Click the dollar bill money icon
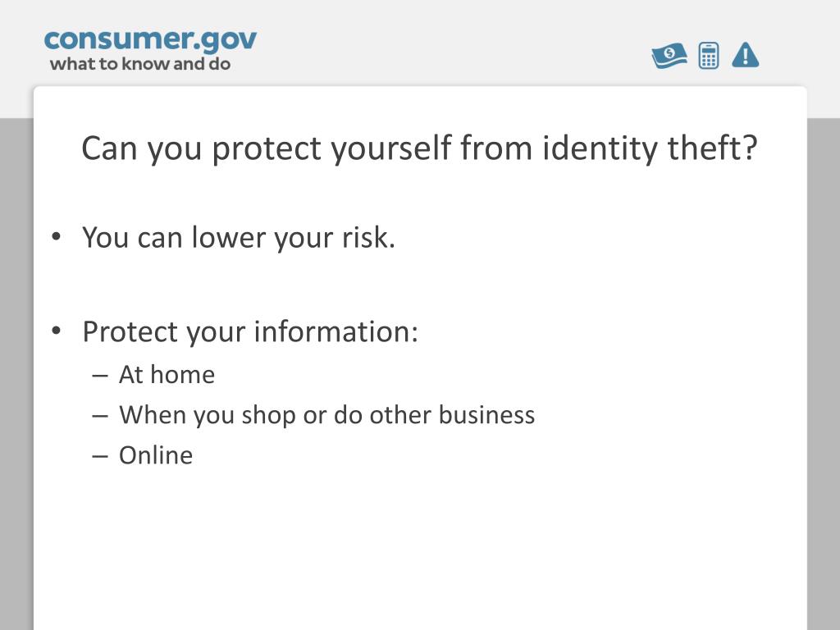Image resolution: width=840 pixels, height=630 pixels. [x=669, y=56]
